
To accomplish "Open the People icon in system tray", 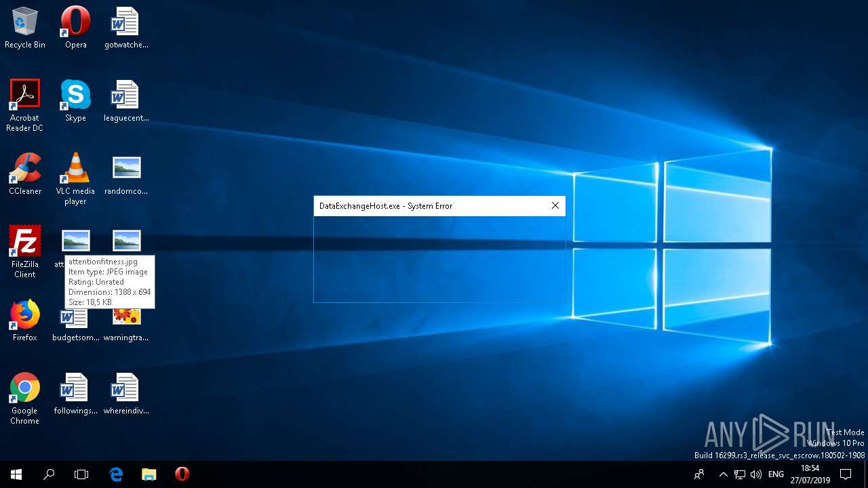I will coord(699,474).
